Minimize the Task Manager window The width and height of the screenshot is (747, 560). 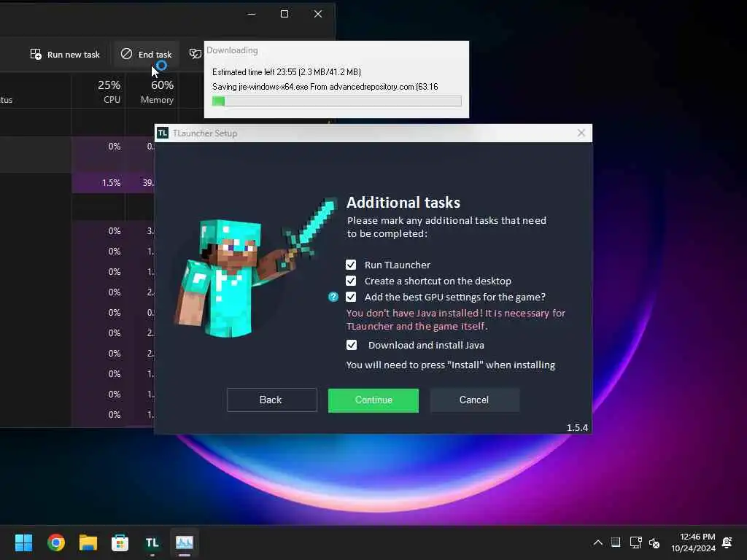tap(252, 14)
